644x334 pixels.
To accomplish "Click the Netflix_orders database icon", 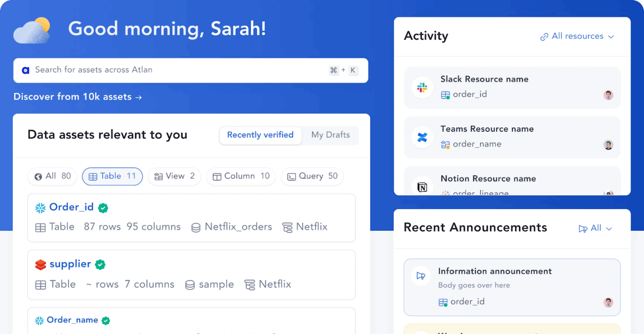I will click(196, 226).
